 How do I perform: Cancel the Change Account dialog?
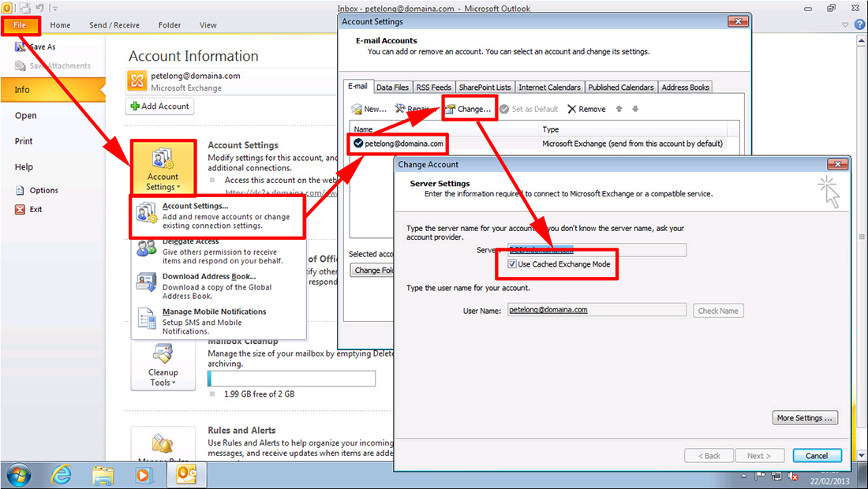[817, 456]
